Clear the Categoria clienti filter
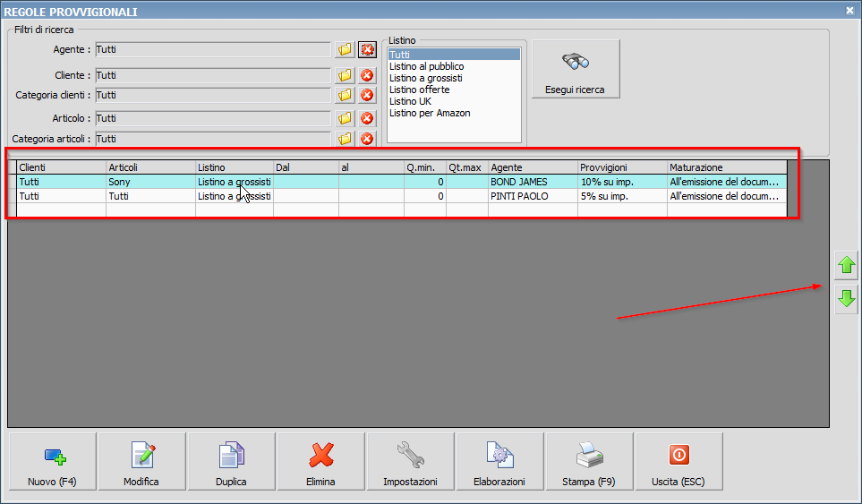The image size is (862, 504). [367, 95]
